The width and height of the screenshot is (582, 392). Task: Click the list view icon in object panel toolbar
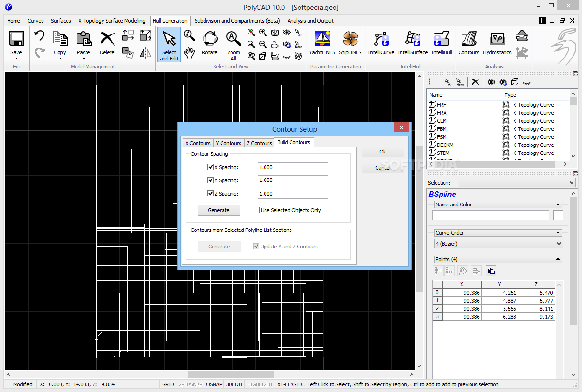click(x=433, y=82)
